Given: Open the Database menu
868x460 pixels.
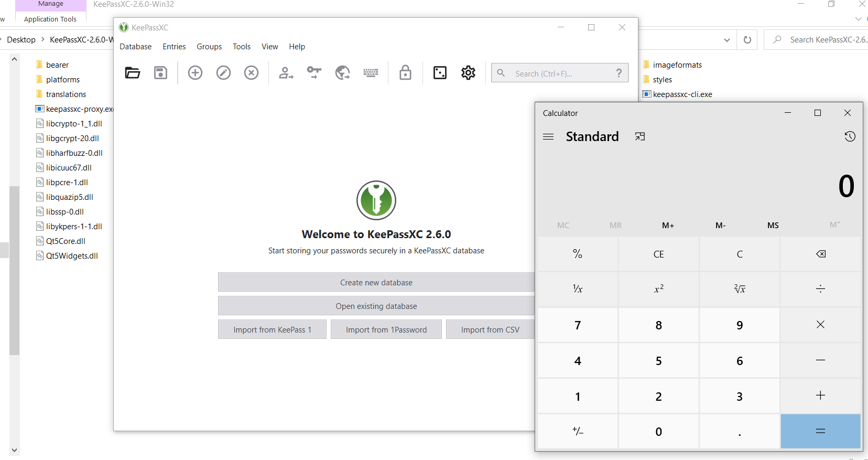Looking at the screenshot, I should 135,47.
